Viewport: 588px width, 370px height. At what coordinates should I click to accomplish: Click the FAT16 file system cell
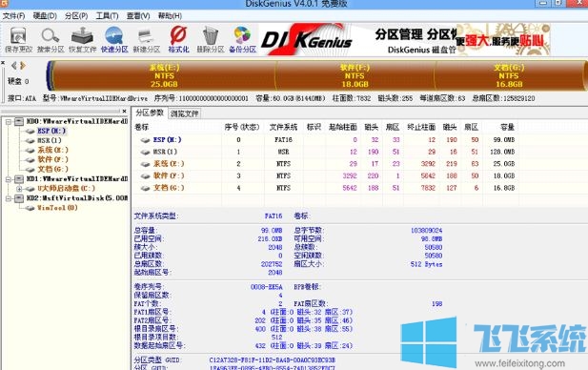[x=283, y=139]
